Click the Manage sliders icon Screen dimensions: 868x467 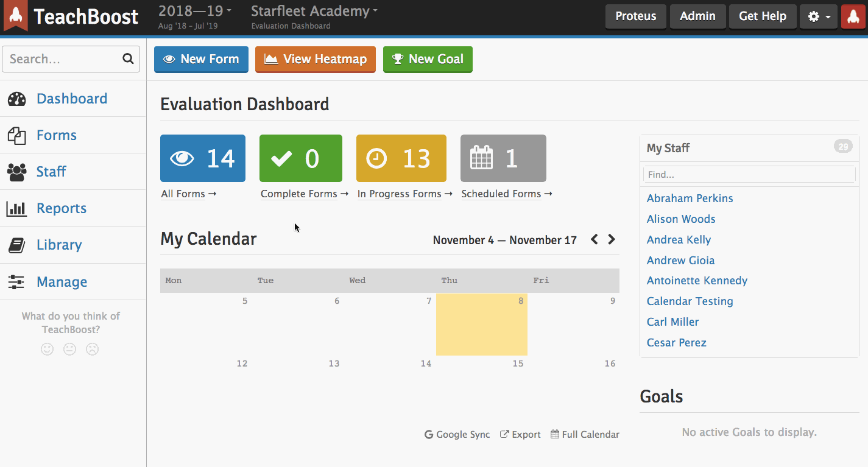point(16,282)
